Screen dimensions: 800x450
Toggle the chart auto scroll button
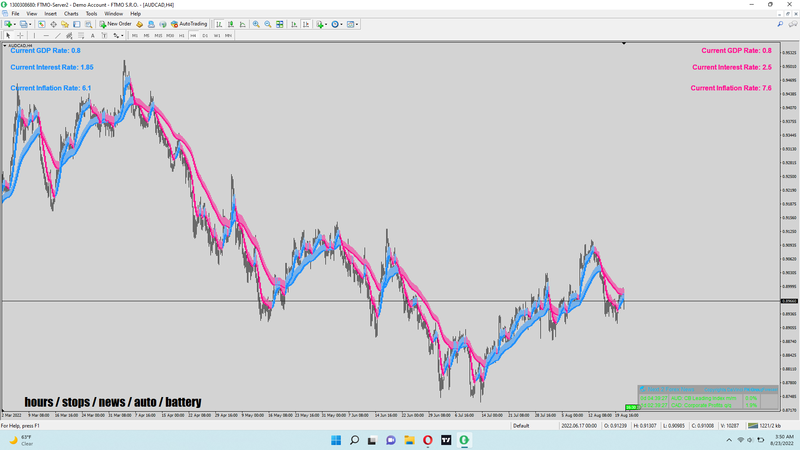click(x=294, y=24)
